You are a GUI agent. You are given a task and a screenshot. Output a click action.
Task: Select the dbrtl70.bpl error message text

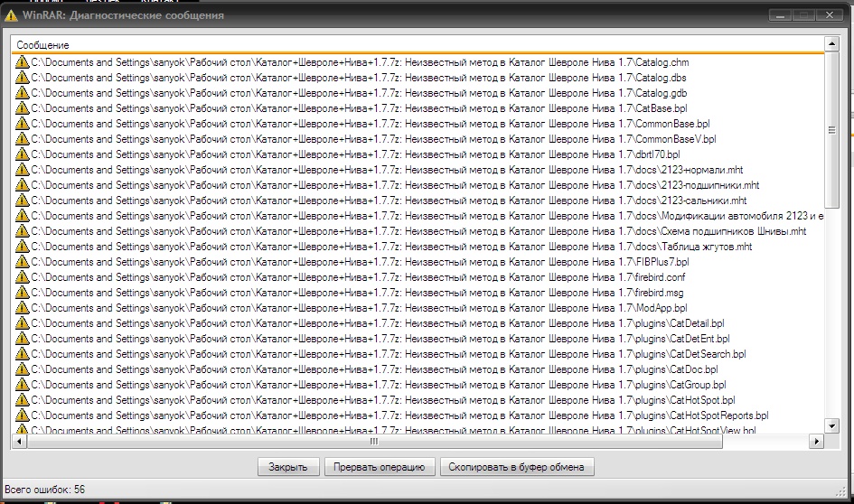(356, 154)
